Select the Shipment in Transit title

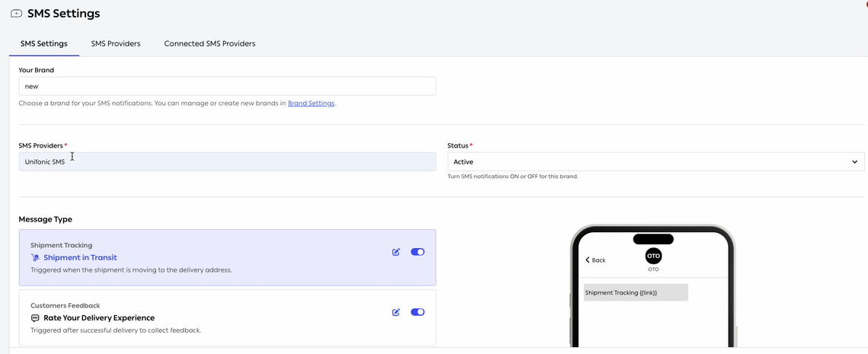pos(80,258)
